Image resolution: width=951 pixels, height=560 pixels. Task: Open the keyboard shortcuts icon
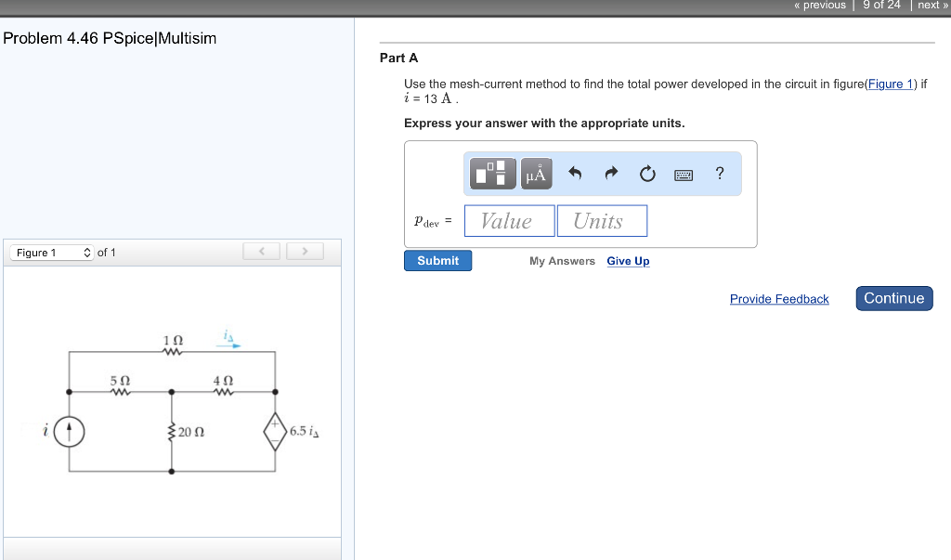coord(683,173)
